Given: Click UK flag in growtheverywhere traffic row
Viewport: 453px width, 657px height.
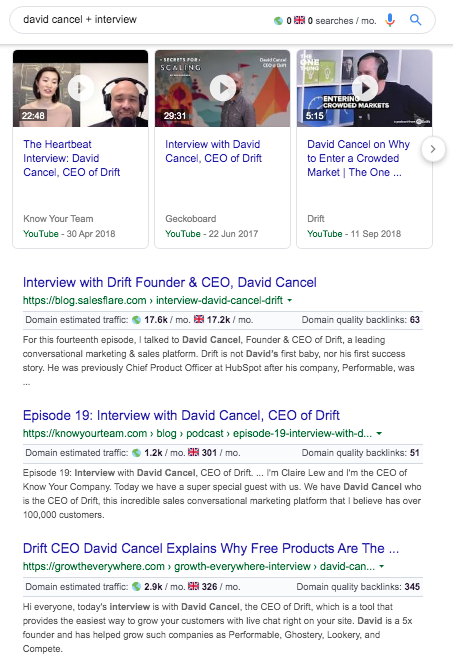Looking at the screenshot, I should click(194, 587).
